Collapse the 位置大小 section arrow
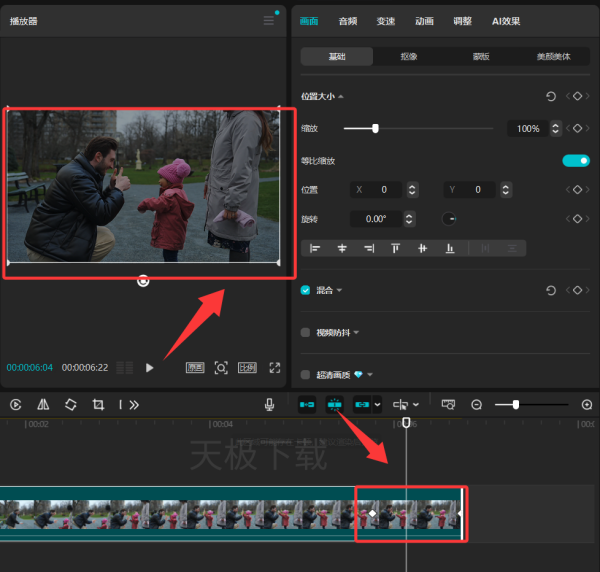 (341, 96)
